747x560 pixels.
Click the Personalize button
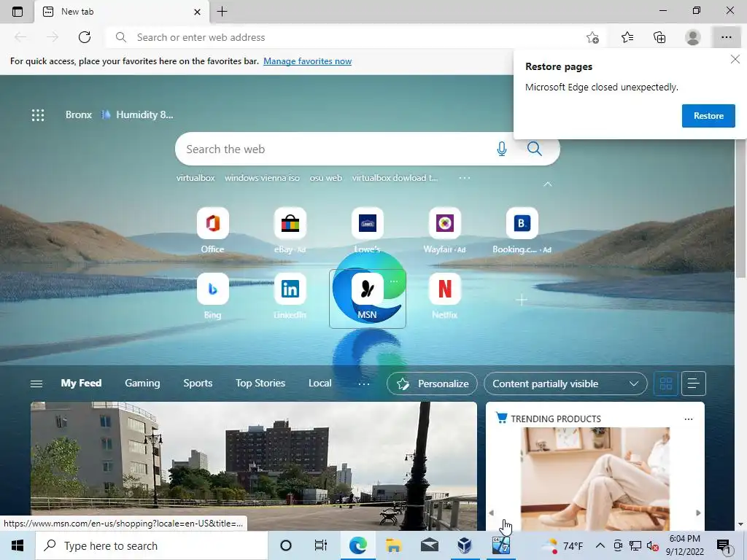click(x=432, y=384)
